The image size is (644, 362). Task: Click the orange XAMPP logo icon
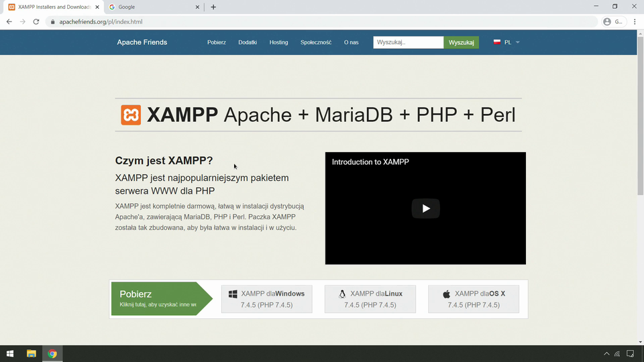point(131,115)
